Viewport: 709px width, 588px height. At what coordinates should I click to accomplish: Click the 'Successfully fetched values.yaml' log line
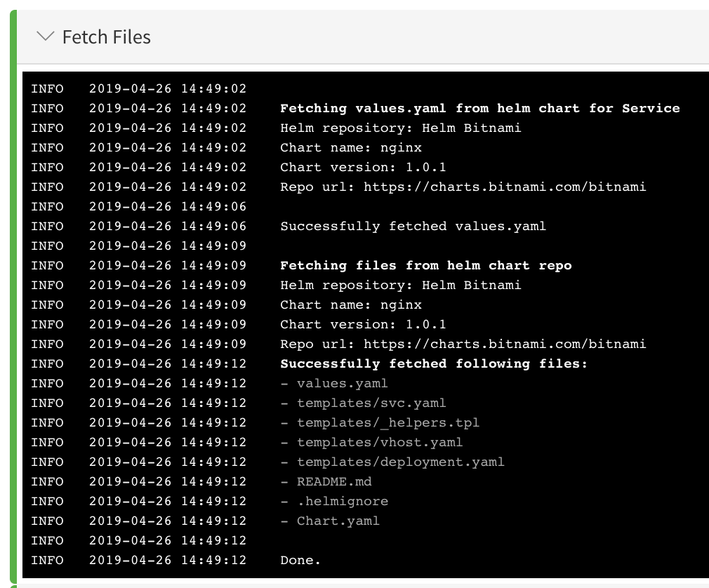[413, 227]
